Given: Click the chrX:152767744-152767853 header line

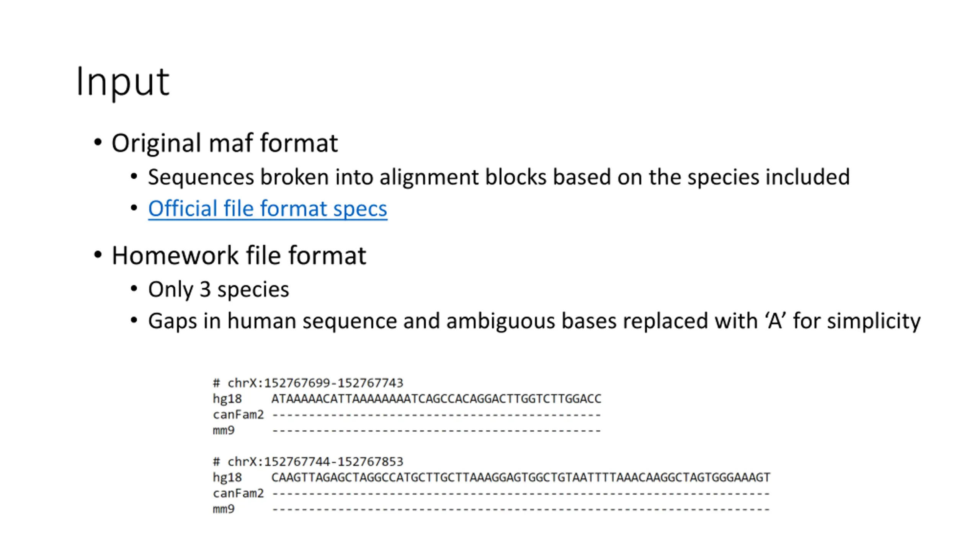Looking at the screenshot, I should coord(308,462).
